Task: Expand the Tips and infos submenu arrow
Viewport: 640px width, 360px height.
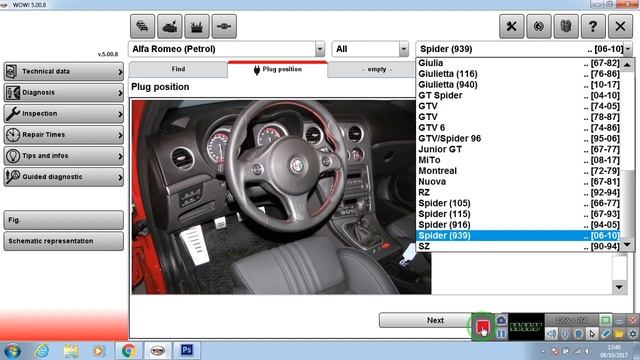Action: [x=120, y=156]
